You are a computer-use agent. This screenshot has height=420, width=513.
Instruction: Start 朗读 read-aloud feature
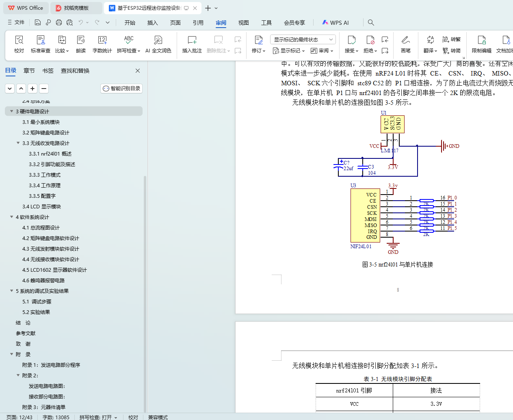(x=81, y=44)
